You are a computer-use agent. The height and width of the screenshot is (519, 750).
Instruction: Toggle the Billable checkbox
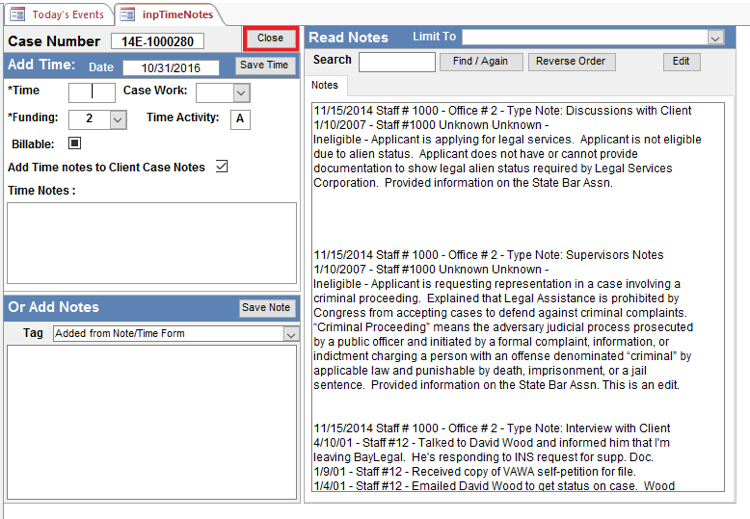(75, 144)
